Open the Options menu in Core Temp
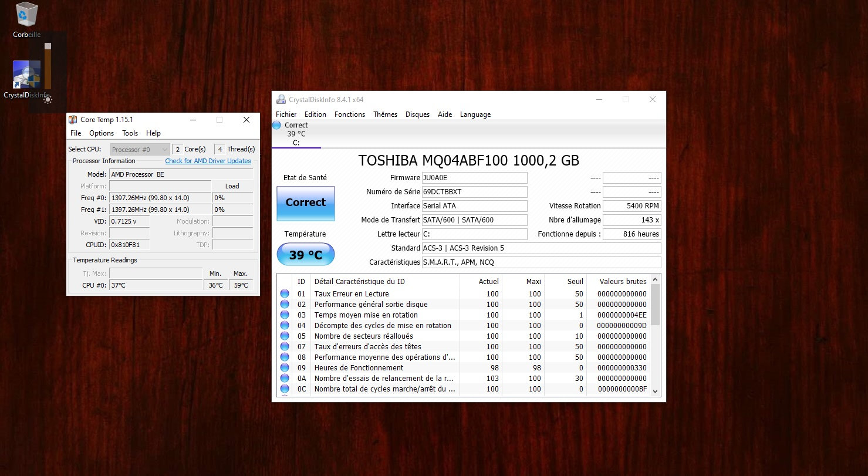 pyautogui.click(x=102, y=133)
